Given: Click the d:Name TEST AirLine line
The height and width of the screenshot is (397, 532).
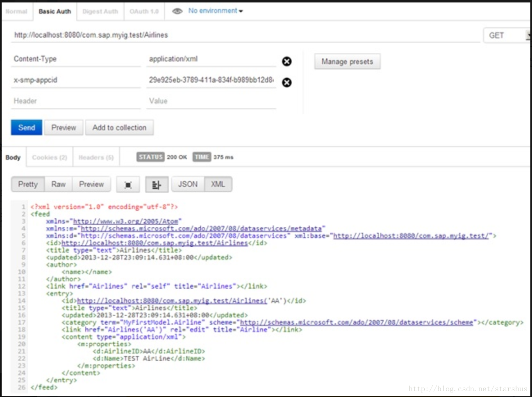Looking at the screenshot, I should click(149, 358).
